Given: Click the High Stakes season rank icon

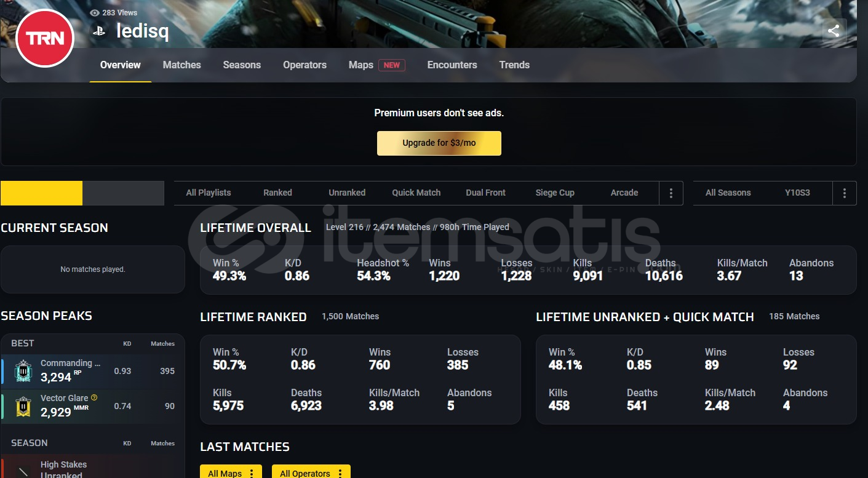Looking at the screenshot, I should click(x=23, y=471).
